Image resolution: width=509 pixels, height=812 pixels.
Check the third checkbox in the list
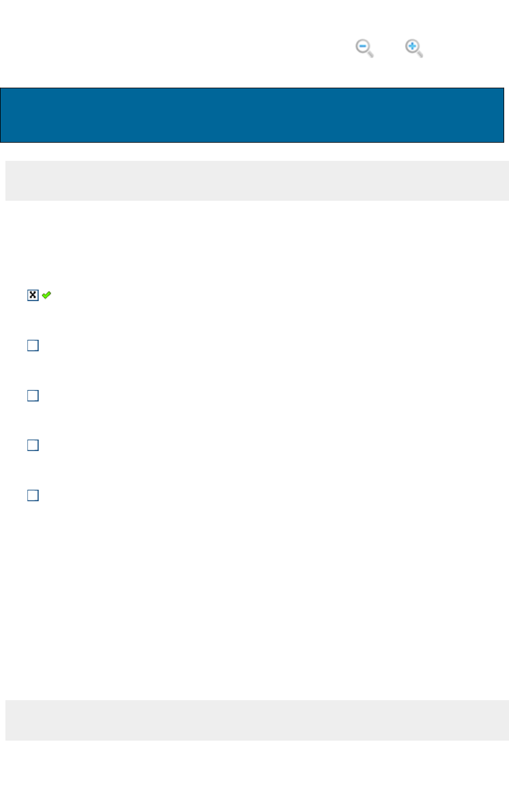click(33, 395)
